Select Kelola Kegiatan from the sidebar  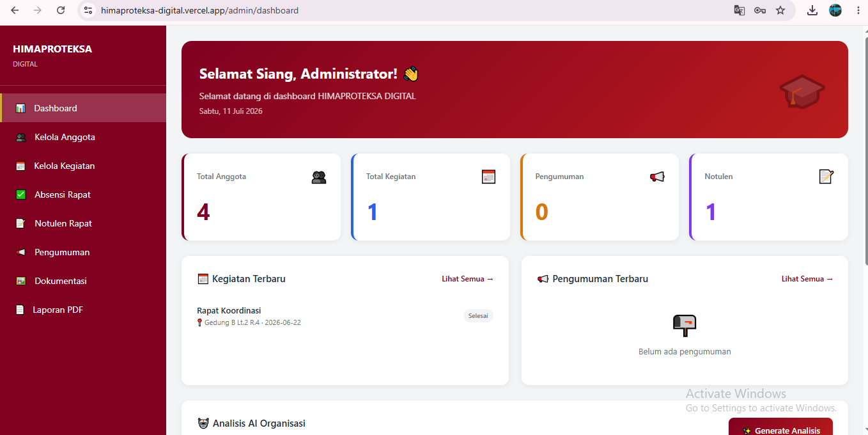coord(83,166)
